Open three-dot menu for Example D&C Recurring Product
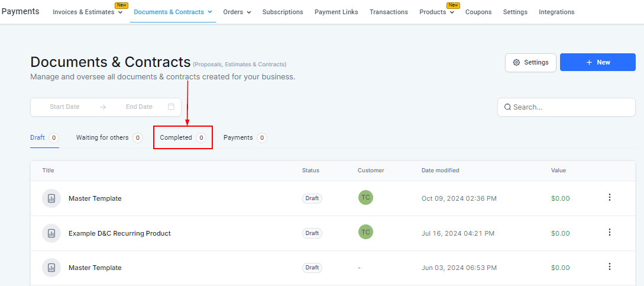644x286 pixels. click(610, 233)
